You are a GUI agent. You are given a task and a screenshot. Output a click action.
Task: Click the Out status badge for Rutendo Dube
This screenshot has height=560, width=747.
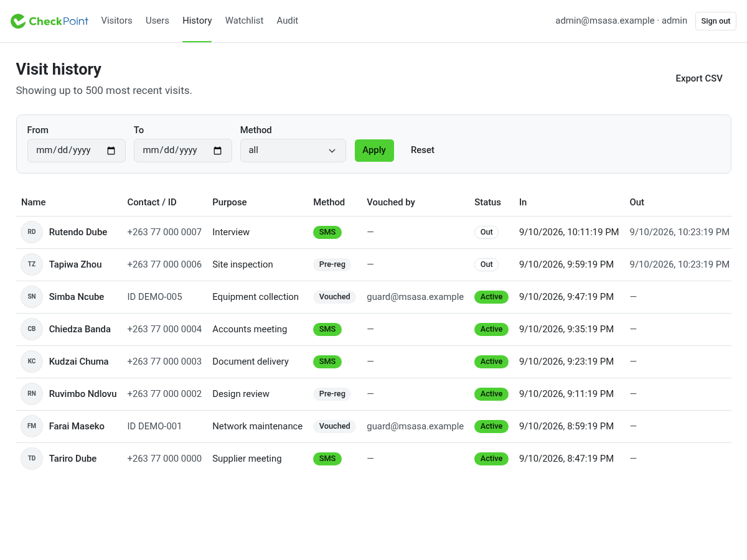click(x=487, y=232)
